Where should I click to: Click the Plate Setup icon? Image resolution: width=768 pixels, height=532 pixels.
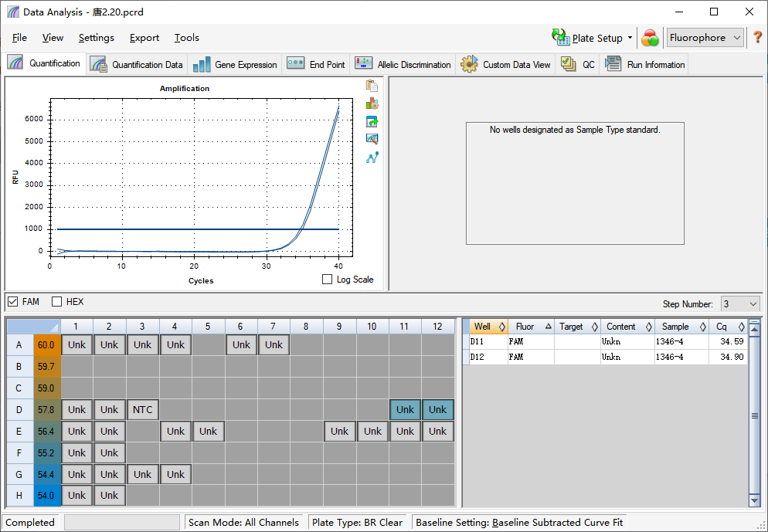coord(560,37)
